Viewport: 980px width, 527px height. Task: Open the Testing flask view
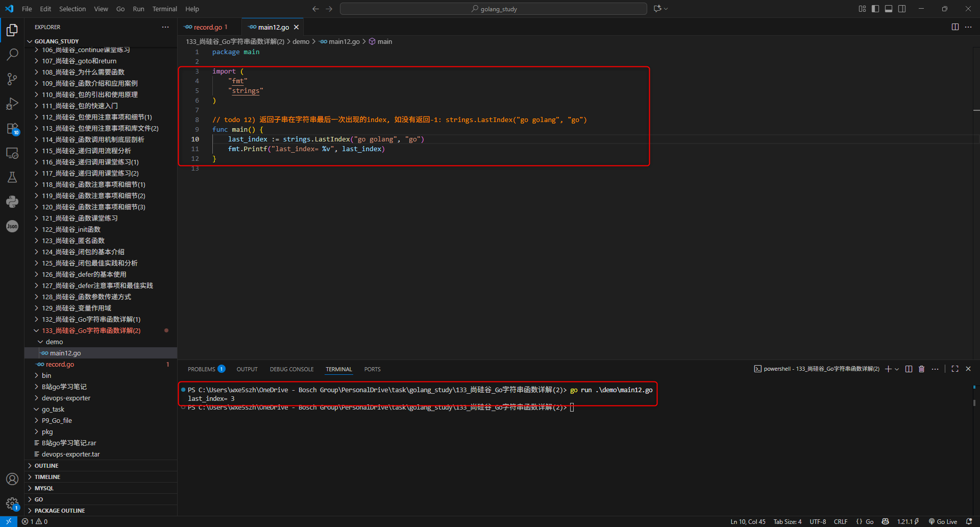click(12, 177)
